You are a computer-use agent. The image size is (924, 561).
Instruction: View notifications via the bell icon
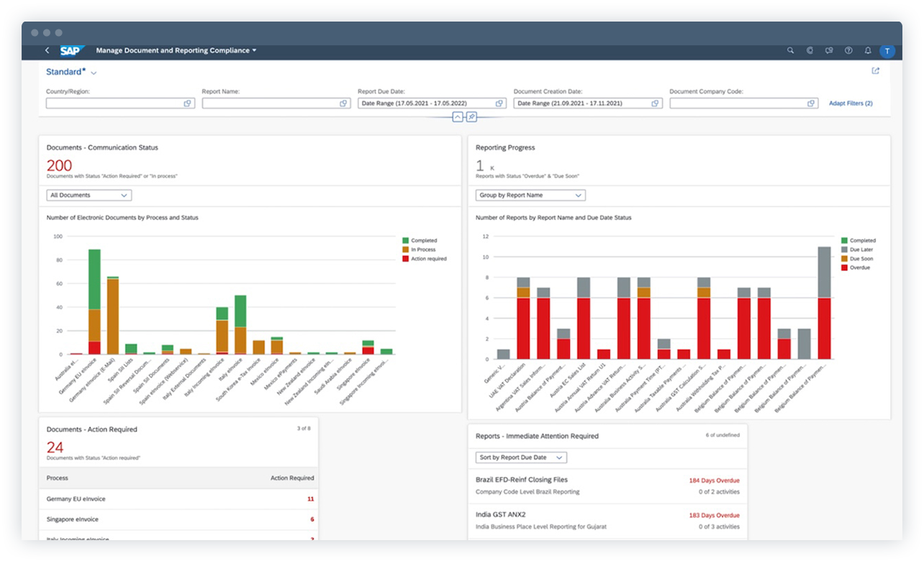pyautogui.click(x=867, y=51)
